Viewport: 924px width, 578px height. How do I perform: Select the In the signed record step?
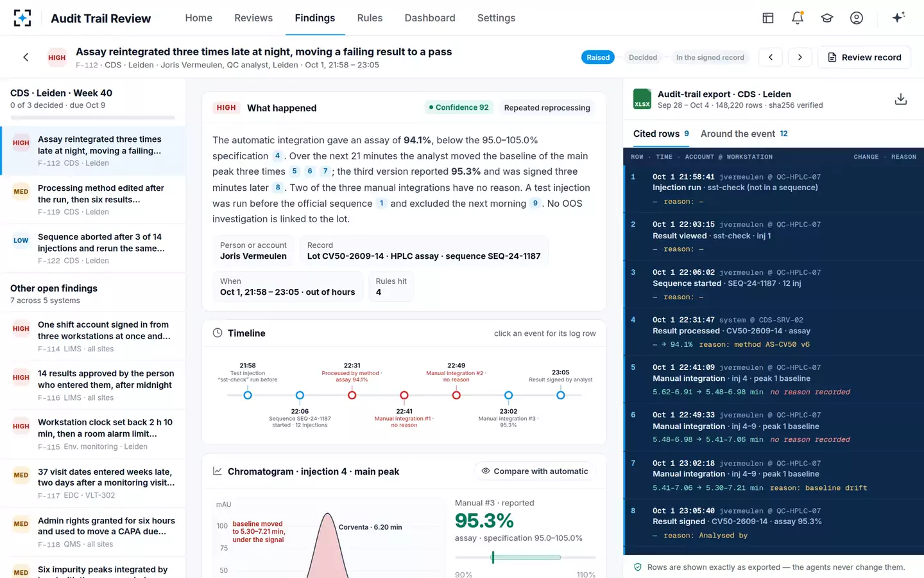(710, 57)
